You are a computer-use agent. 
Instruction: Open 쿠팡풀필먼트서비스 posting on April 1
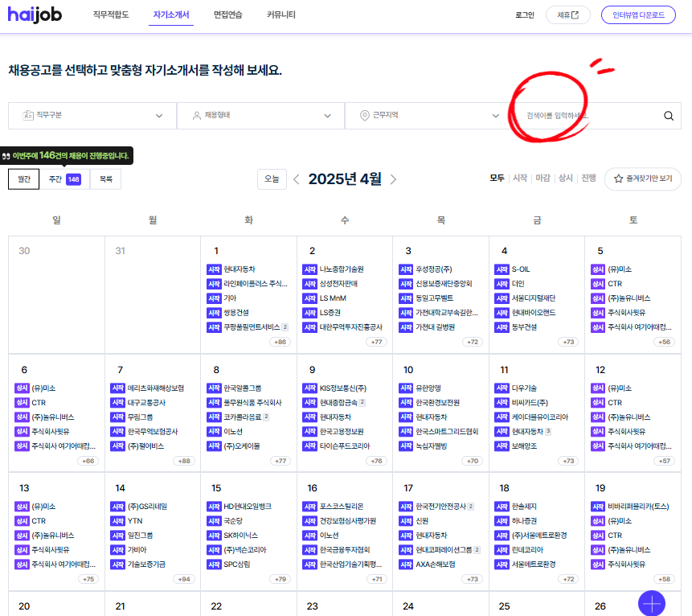(252, 327)
